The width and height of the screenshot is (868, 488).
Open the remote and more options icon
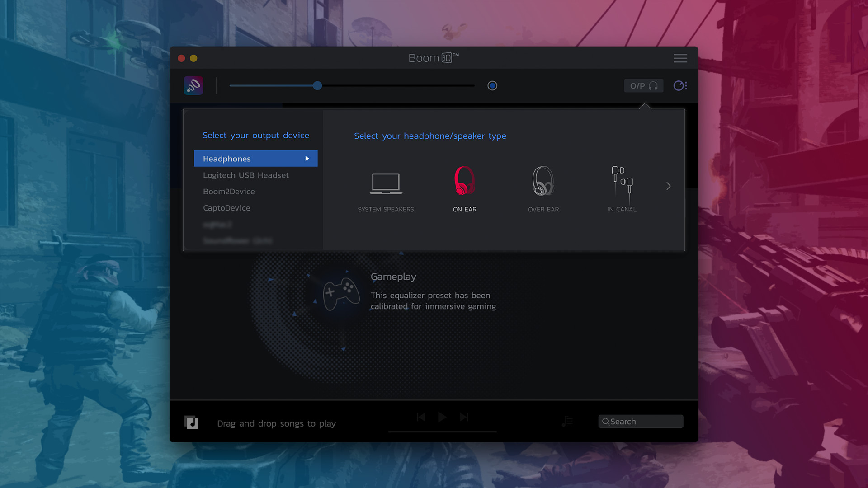point(680,86)
